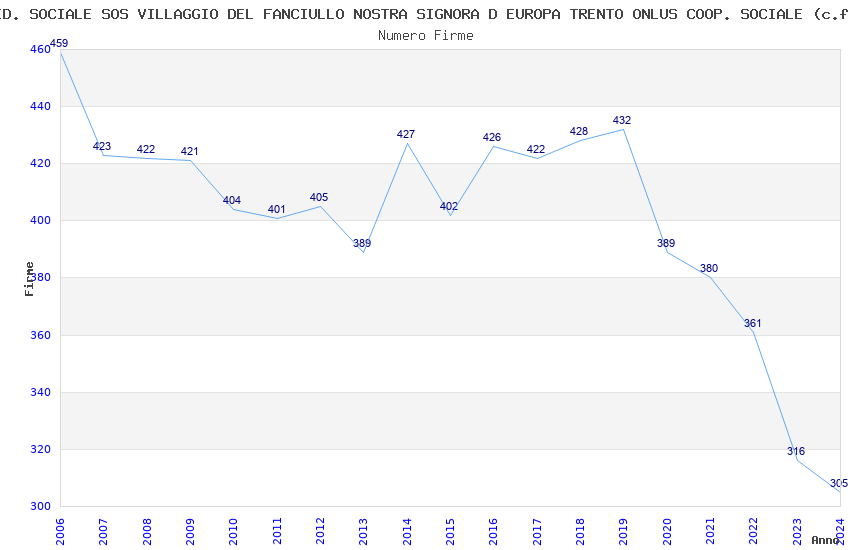
Task: Click the 2006 x-axis year label
Action: tap(60, 532)
